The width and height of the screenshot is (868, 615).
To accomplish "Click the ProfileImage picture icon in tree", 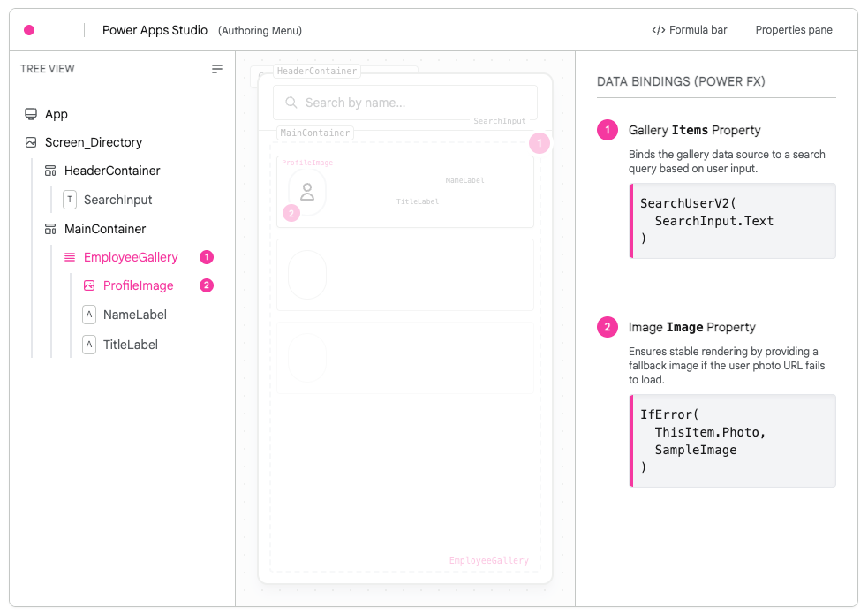I will (89, 285).
